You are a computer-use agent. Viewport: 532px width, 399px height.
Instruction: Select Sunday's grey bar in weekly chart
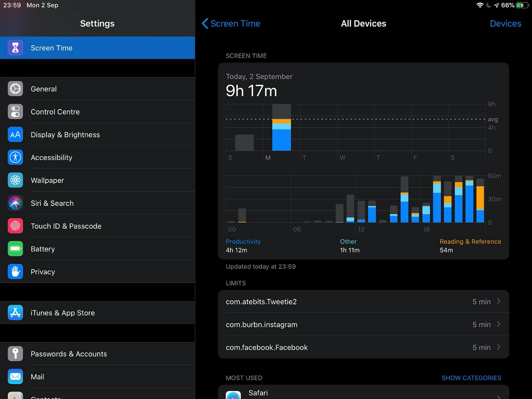[244, 143]
